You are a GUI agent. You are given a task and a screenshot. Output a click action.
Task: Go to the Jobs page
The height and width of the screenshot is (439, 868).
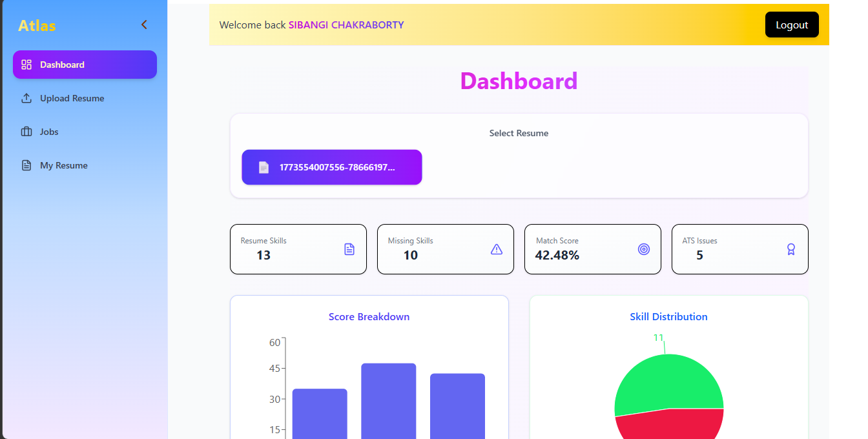(49, 132)
